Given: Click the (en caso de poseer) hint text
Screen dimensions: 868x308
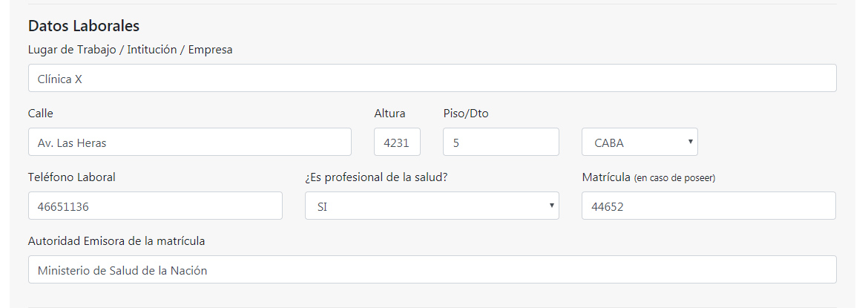Looking at the screenshot, I should point(674,178).
